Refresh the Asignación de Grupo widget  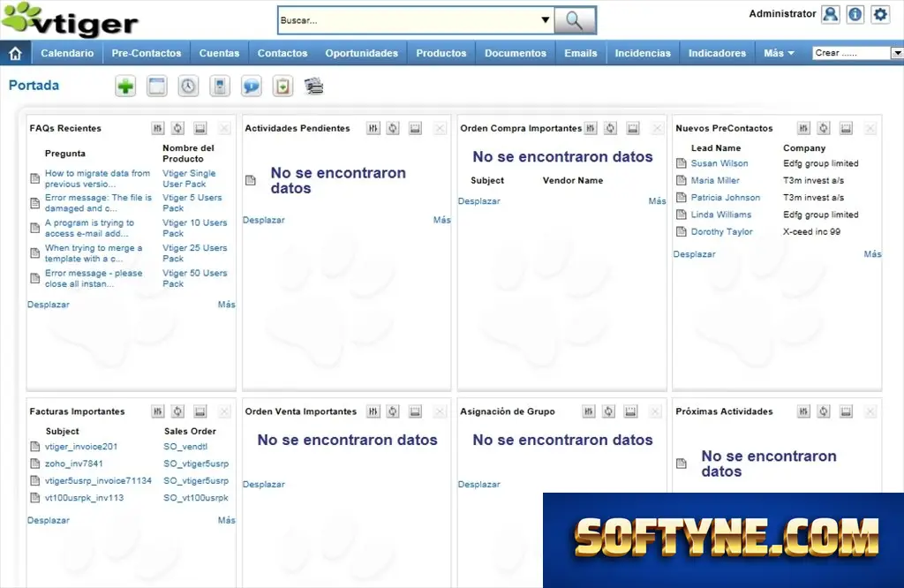[x=608, y=411]
